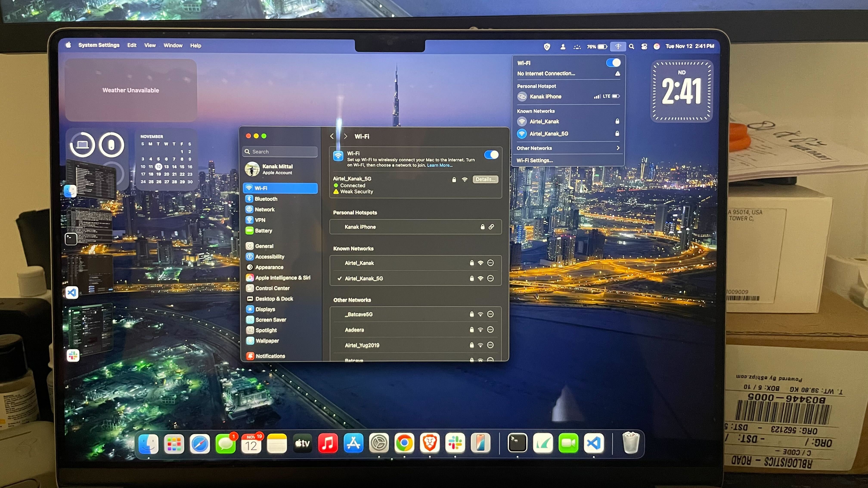Open Apple Intelligence & Siri settings
The image size is (868, 488).
tap(282, 278)
